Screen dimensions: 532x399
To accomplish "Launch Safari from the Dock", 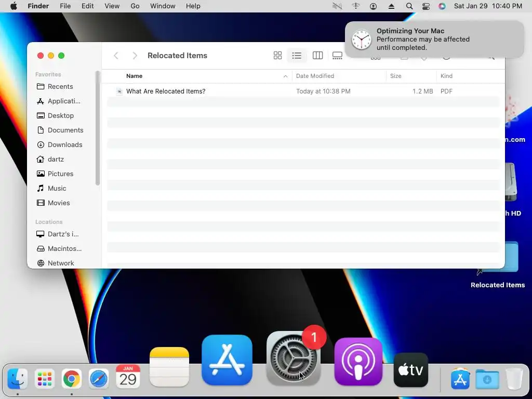I will 99,379.
